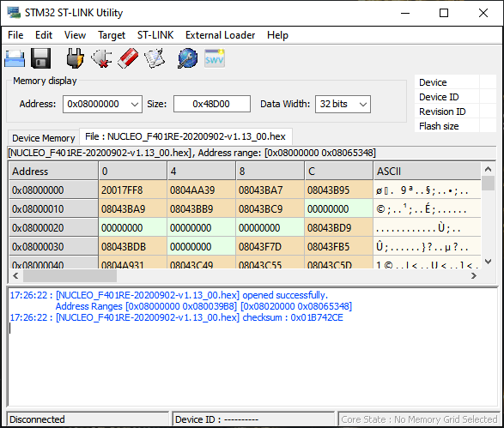This screenshot has width=504, height=428.
Task: Click the Disconnected status bar entry
Action: pos(88,419)
